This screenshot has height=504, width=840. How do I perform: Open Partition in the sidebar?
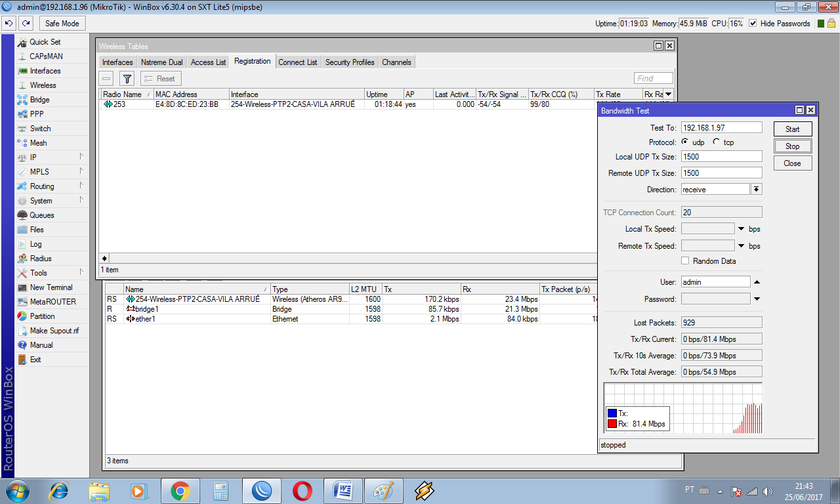click(x=42, y=316)
